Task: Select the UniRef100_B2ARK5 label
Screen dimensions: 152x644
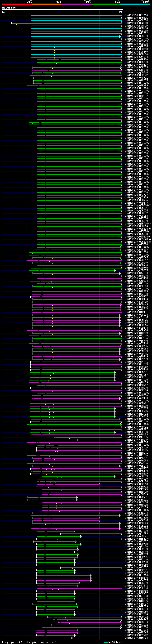Action: (137, 620)
